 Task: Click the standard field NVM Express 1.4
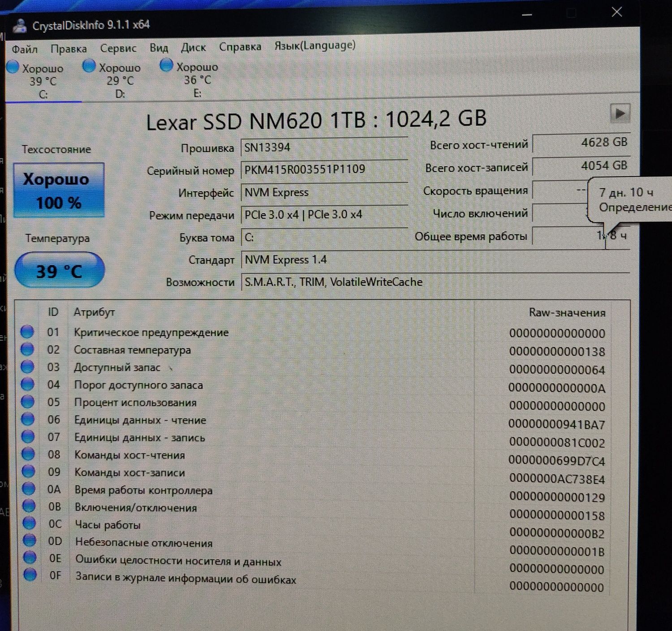[x=435, y=260]
